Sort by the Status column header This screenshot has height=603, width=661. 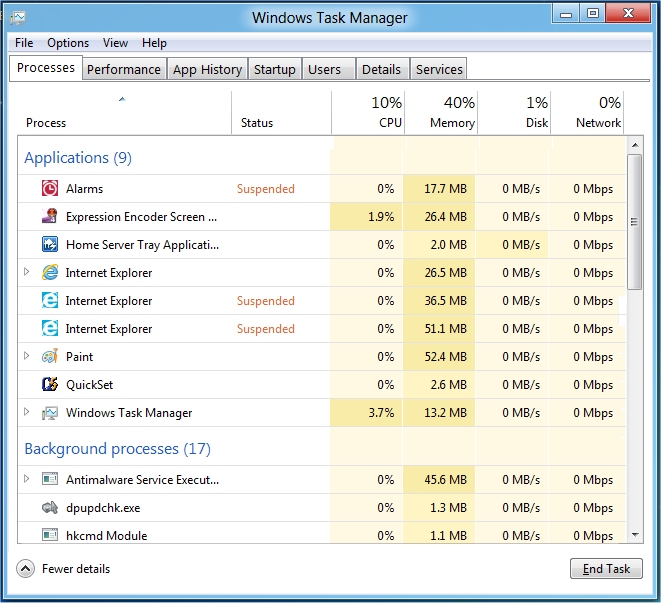(x=282, y=113)
